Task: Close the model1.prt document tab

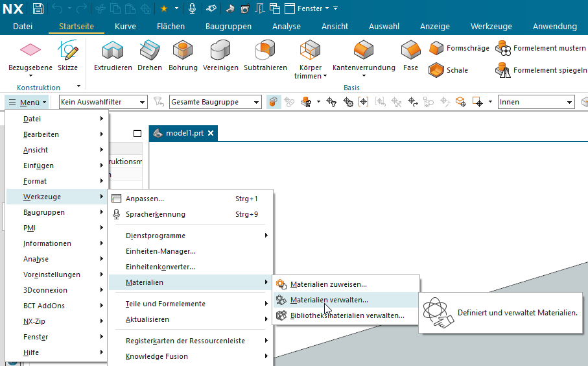Action: coord(210,133)
